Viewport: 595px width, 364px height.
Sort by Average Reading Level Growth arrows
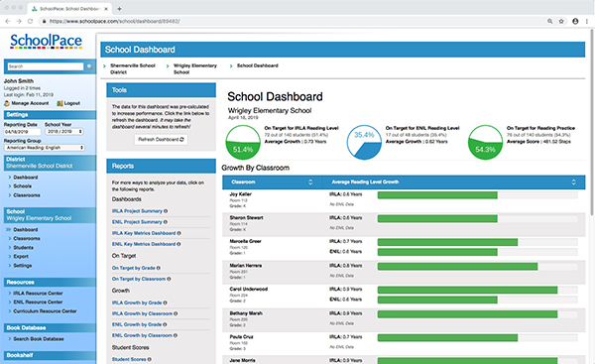573,182
